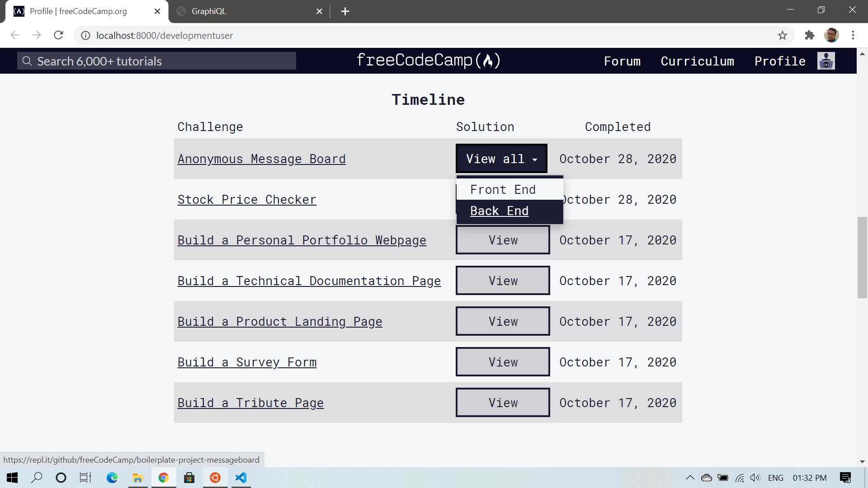The width and height of the screenshot is (868, 488).
Task: Open the Forum navigation item
Action: [x=623, y=61]
